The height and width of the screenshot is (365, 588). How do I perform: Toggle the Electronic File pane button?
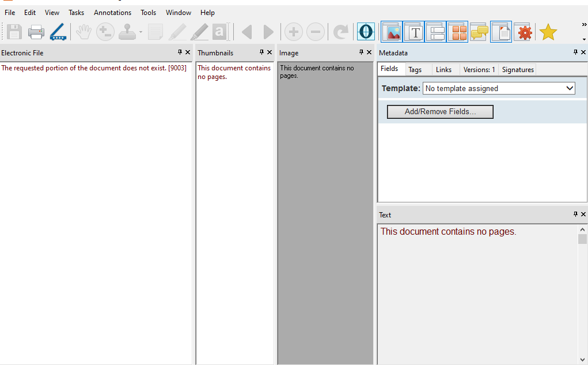pos(501,32)
